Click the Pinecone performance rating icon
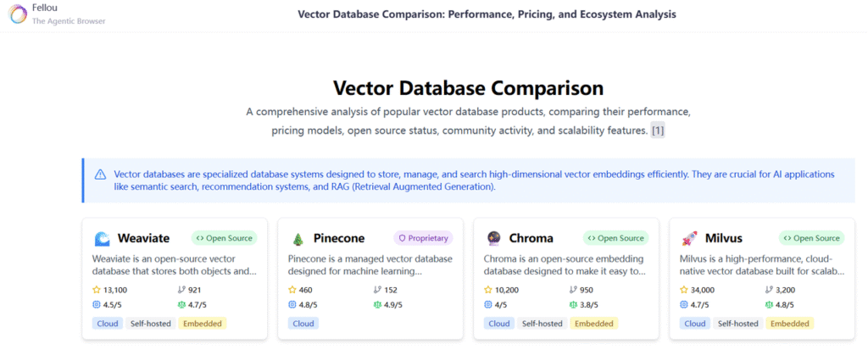The image size is (868, 355). tap(292, 304)
